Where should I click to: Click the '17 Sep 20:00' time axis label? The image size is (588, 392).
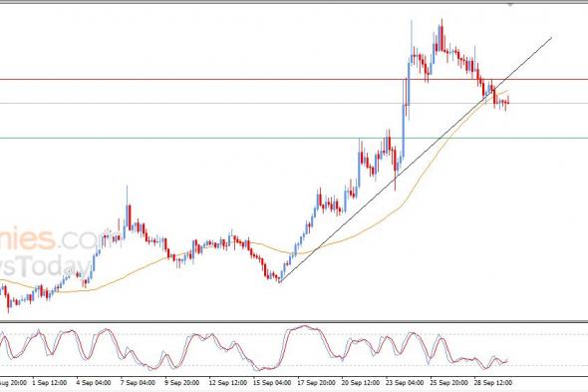[x=316, y=383]
